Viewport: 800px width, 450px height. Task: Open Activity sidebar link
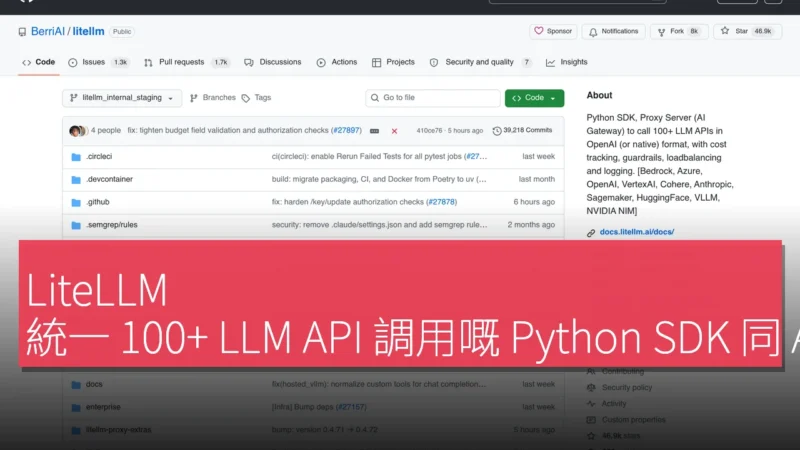click(614, 404)
